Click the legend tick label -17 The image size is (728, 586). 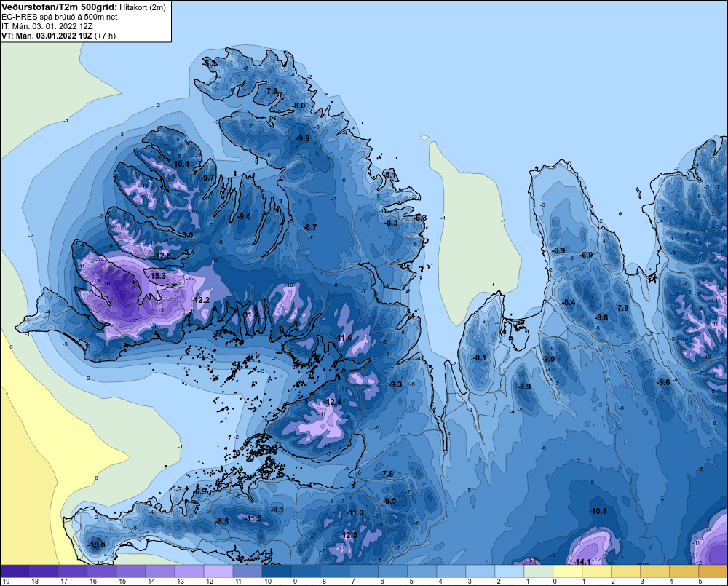coord(63,582)
